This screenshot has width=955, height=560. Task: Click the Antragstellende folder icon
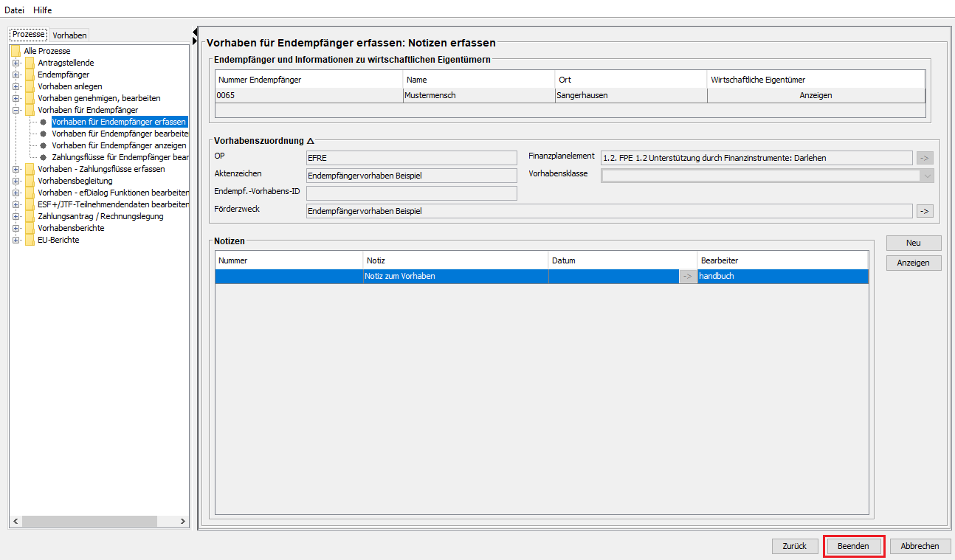pos(30,63)
